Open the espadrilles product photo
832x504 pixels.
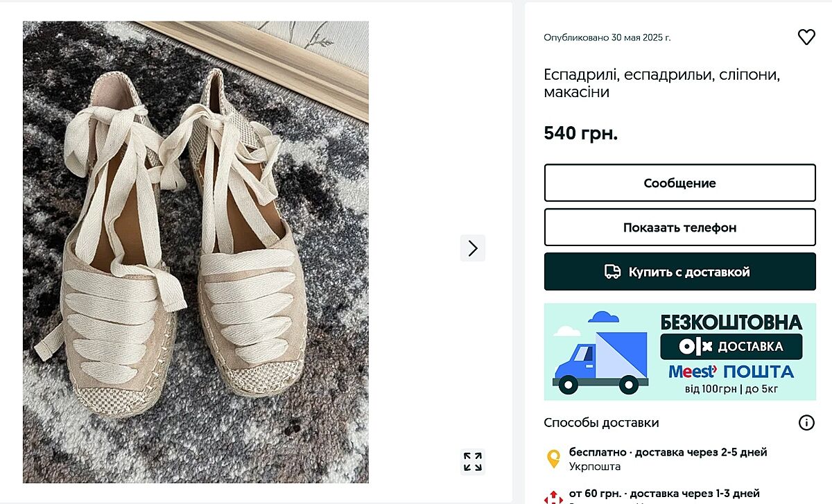tap(196, 252)
